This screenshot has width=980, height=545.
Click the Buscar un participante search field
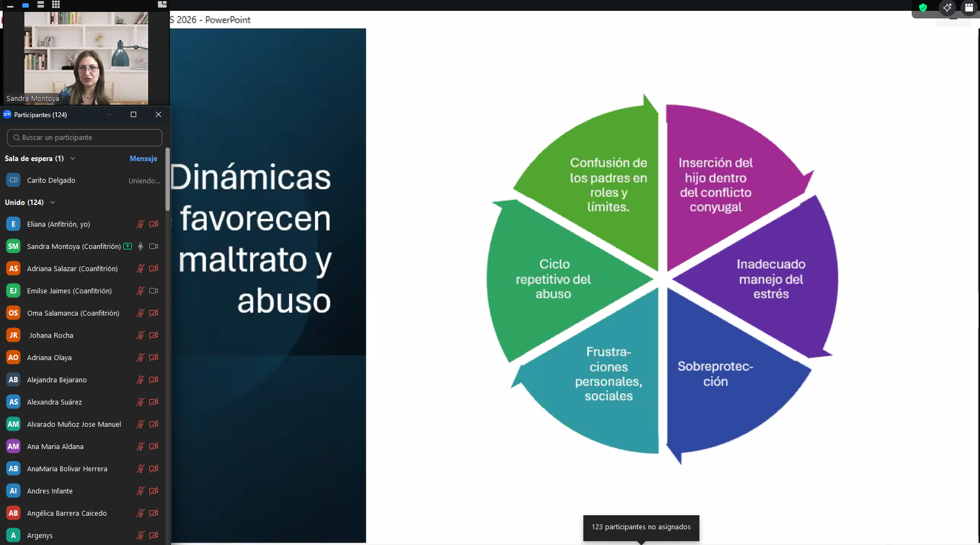(x=85, y=138)
